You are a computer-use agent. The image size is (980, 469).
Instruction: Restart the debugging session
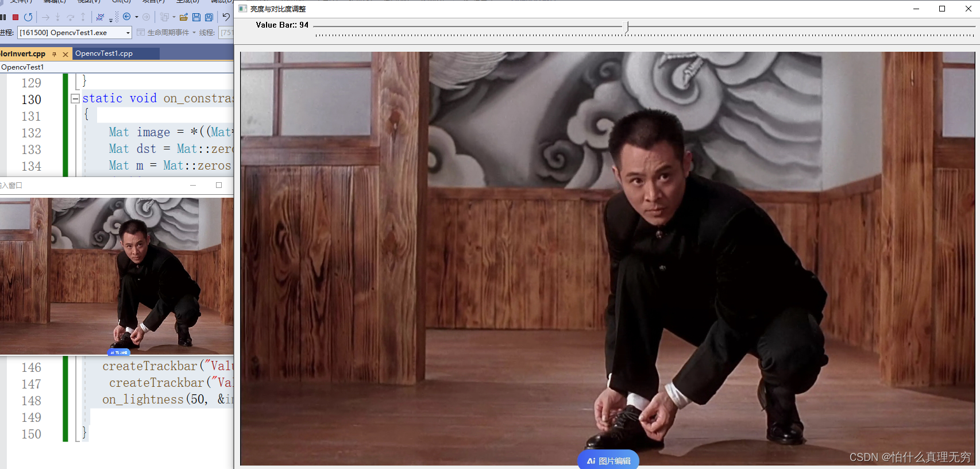[28, 17]
